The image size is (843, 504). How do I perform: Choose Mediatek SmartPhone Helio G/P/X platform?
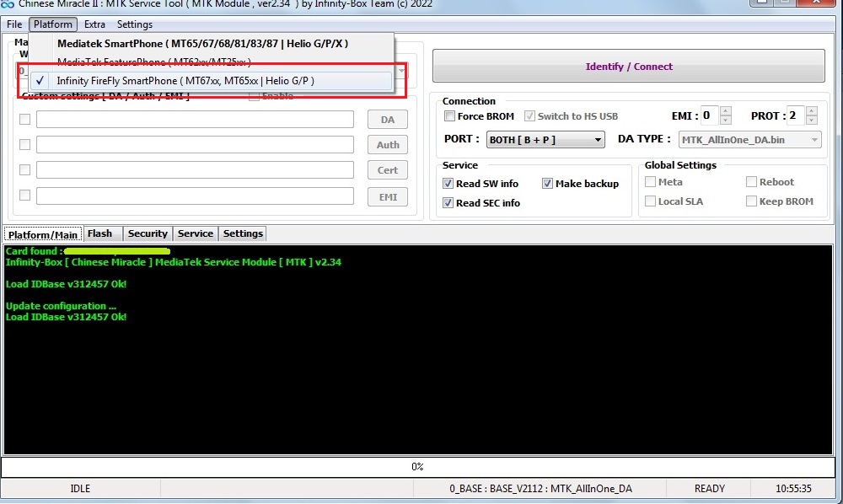(x=212, y=44)
